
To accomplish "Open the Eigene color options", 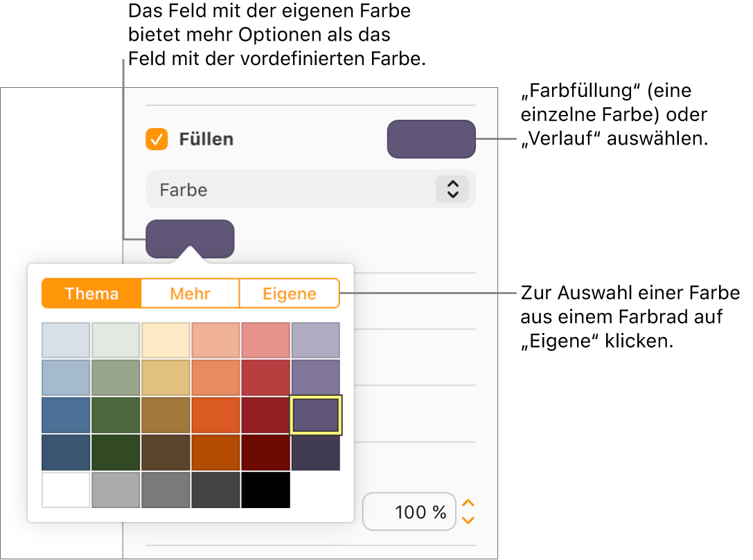I will 289,293.
